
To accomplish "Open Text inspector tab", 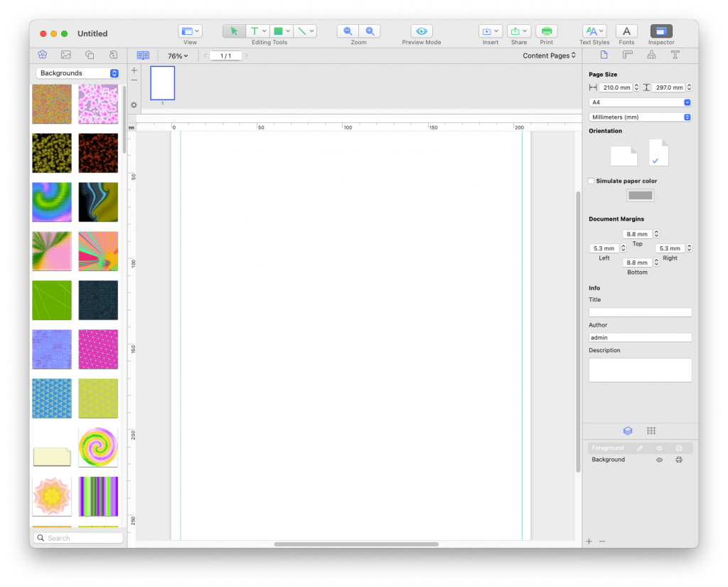I will pyautogui.click(x=675, y=55).
